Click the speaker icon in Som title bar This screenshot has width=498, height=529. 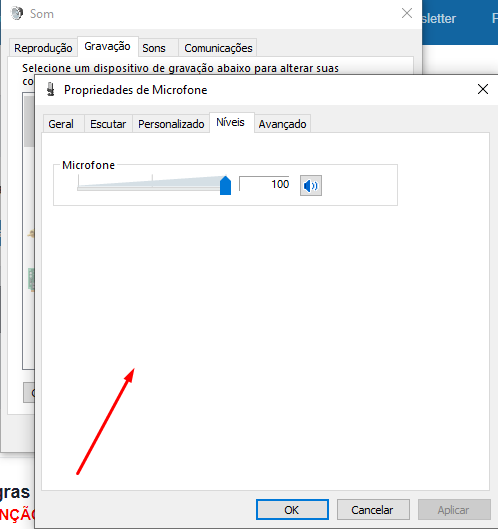click(x=17, y=14)
